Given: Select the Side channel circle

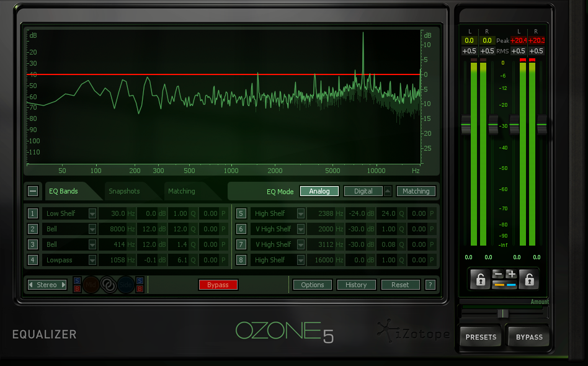Looking at the screenshot, I should click(x=126, y=285).
